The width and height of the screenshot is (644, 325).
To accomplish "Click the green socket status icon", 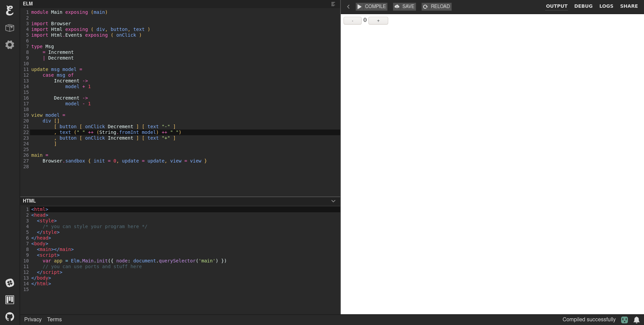I will (625, 320).
